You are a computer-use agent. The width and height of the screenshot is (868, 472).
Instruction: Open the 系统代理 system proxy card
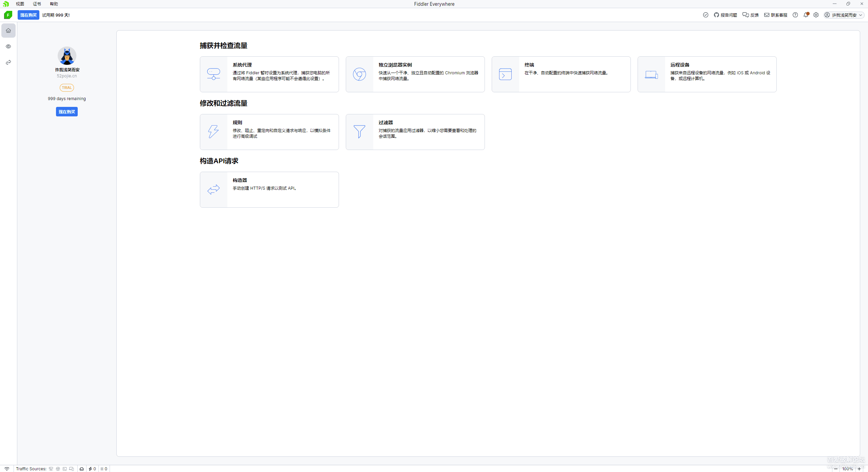pos(269,74)
